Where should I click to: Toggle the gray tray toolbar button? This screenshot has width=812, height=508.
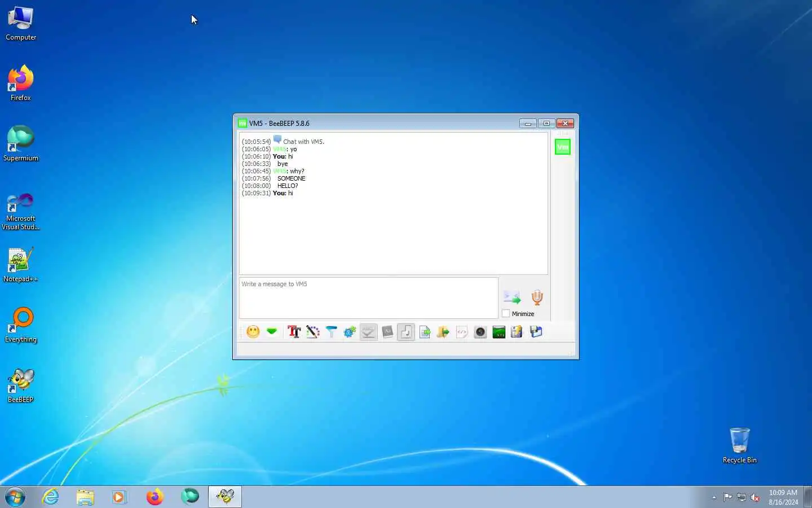368,332
